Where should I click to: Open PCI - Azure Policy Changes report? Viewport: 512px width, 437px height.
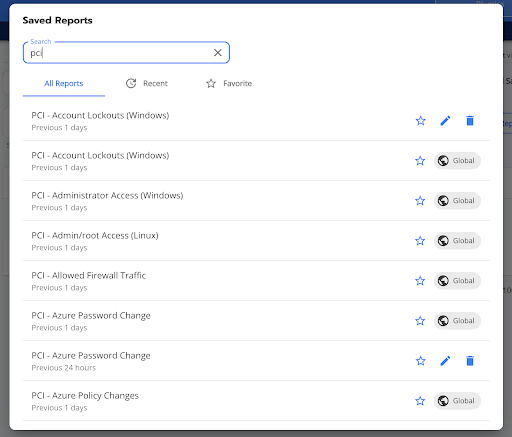point(256,401)
